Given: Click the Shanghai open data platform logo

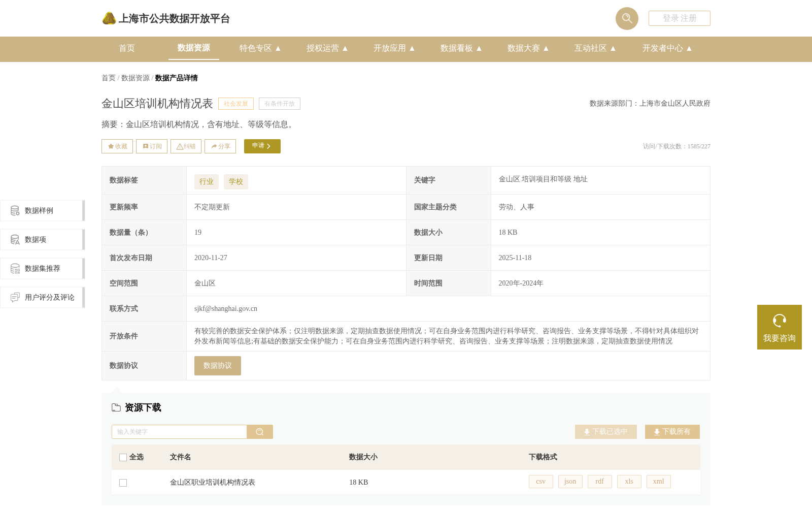Looking at the screenshot, I should 165,18.
